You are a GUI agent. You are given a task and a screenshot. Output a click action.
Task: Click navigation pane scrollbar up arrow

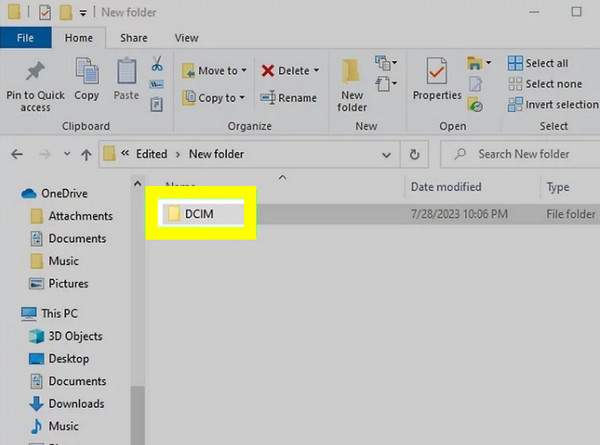(x=137, y=184)
